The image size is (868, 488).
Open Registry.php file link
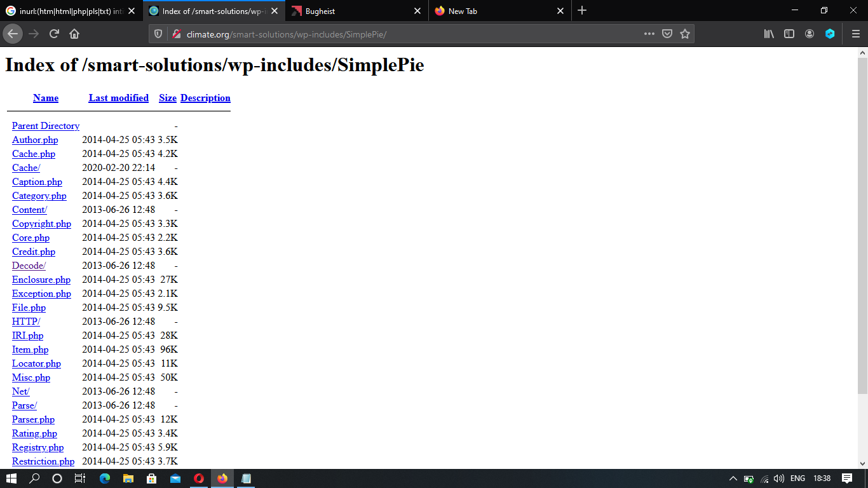click(x=37, y=447)
